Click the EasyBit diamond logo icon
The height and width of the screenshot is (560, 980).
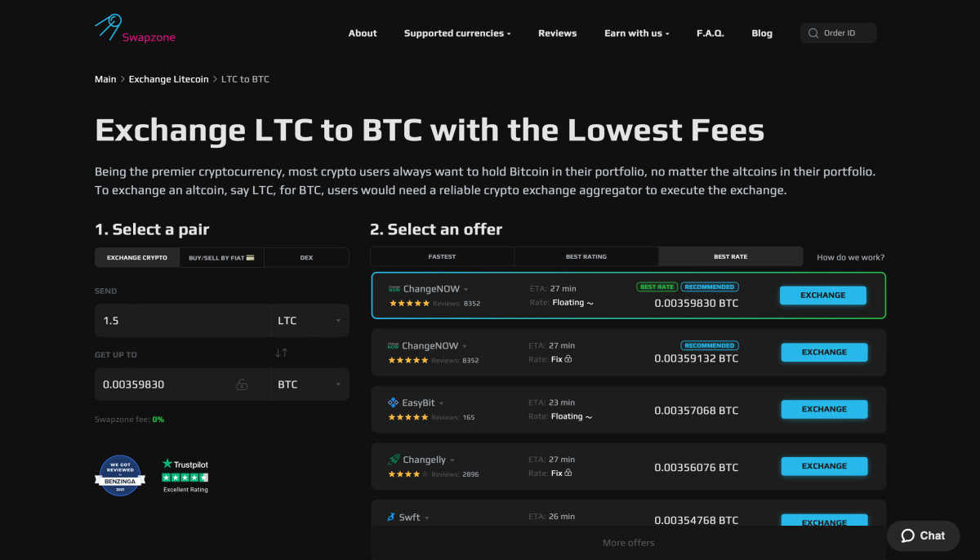[391, 402]
